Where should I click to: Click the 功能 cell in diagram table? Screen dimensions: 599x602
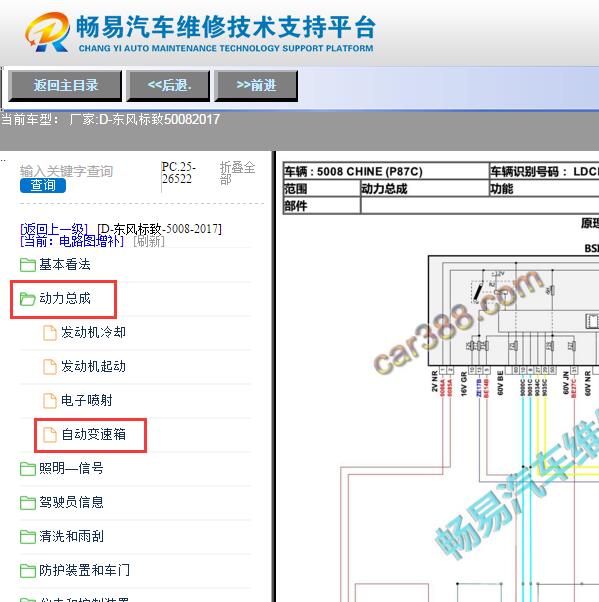point(544,189)
